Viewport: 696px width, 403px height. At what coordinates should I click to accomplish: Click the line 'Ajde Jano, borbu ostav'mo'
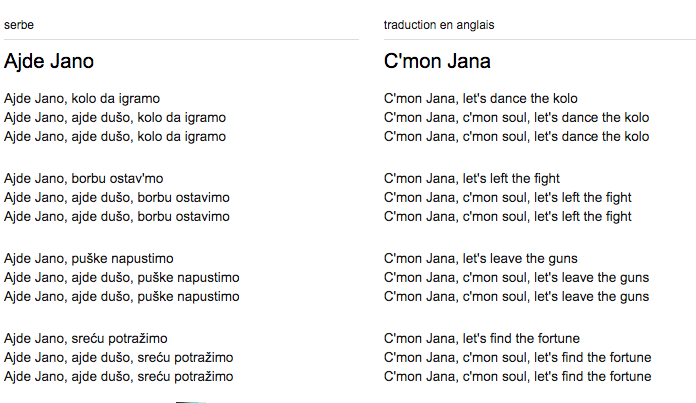coord(83,178)
